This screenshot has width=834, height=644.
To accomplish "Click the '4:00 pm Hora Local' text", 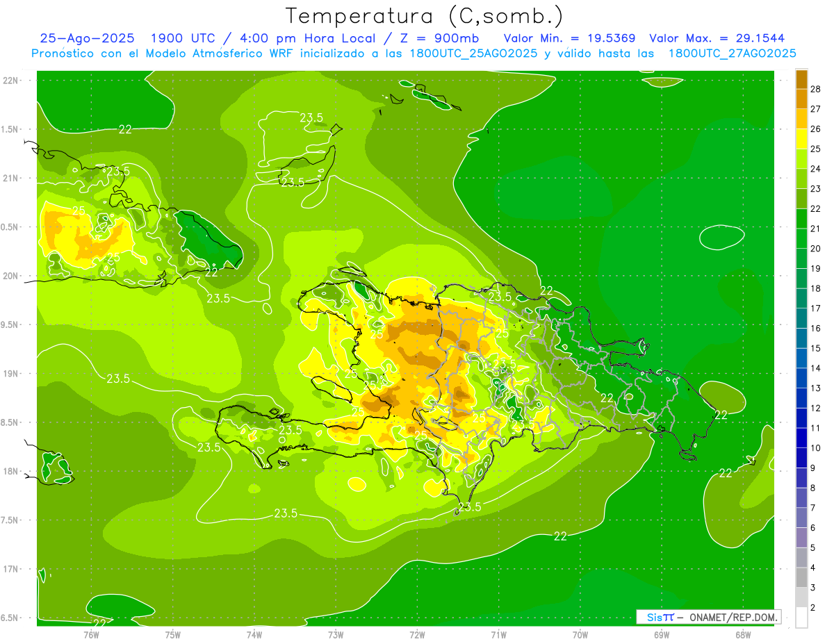I will 308,38.
